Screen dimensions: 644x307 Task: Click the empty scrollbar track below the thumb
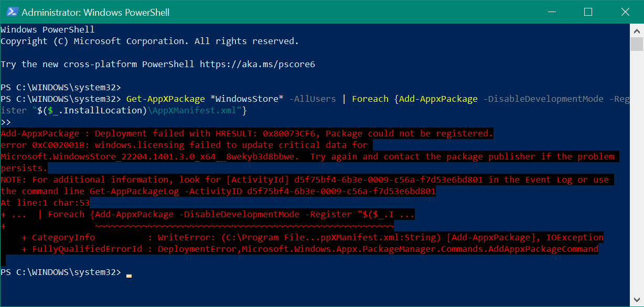(x=636, y=173)
